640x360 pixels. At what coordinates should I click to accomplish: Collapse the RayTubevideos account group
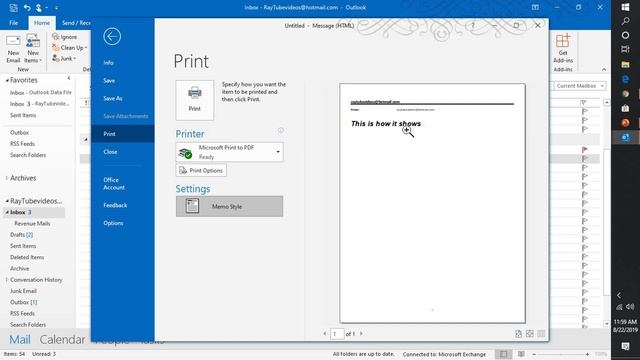(x=7, y=201)
